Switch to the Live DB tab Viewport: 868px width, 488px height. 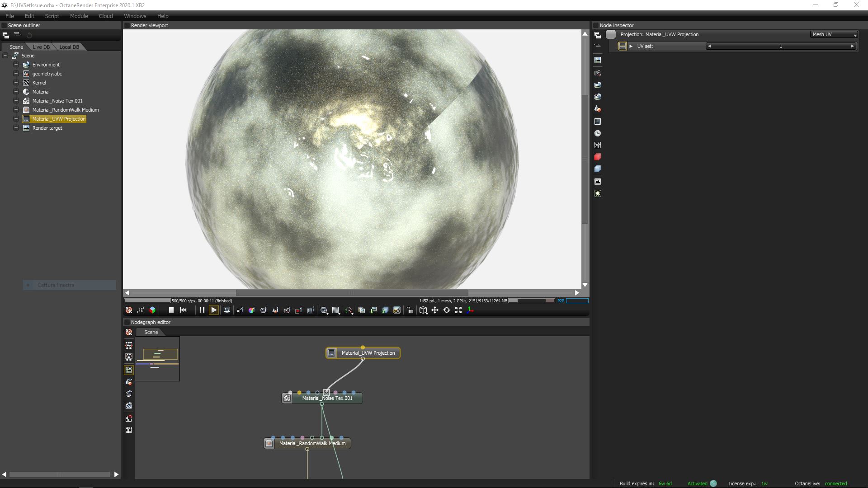(x=41, y=47)
